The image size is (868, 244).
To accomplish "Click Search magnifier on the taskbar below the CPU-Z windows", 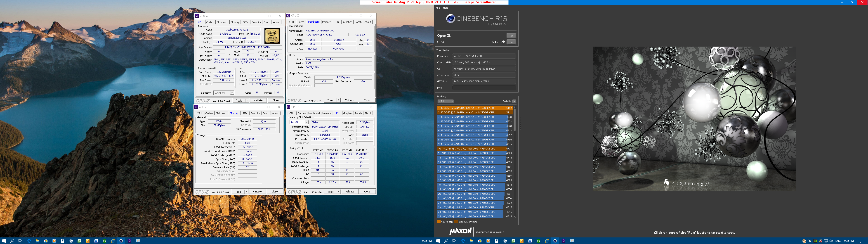I will coord(12,241).
